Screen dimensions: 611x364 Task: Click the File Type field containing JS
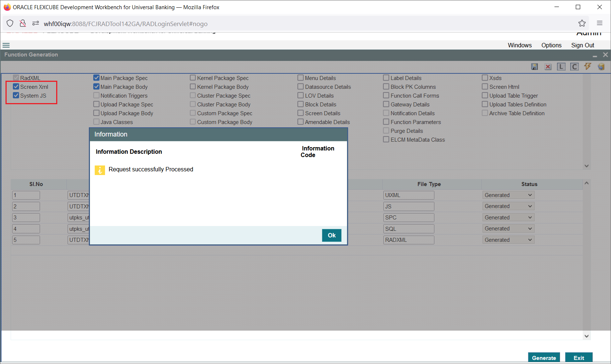pos(409,206)
